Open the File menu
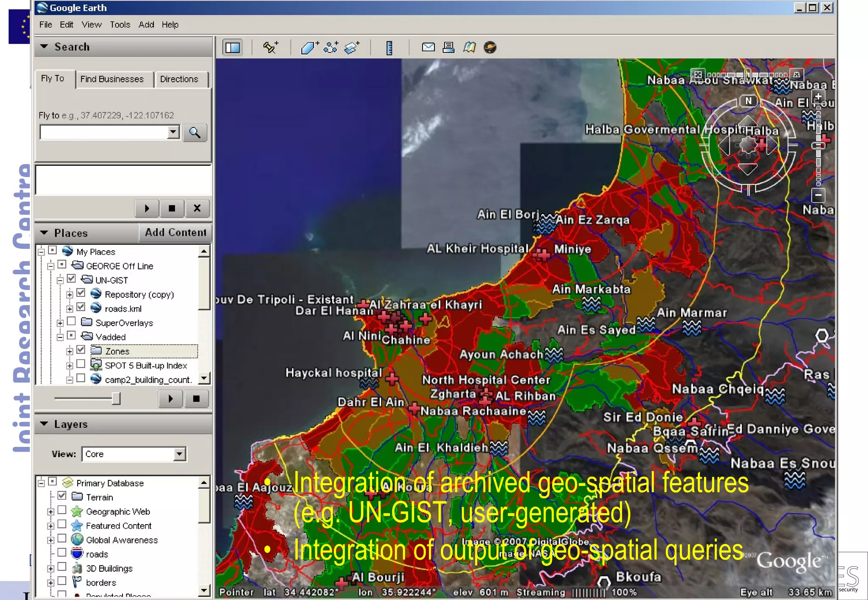Viewport: 868px width, 600px height. pyautogui.click(x=45, y=25)
